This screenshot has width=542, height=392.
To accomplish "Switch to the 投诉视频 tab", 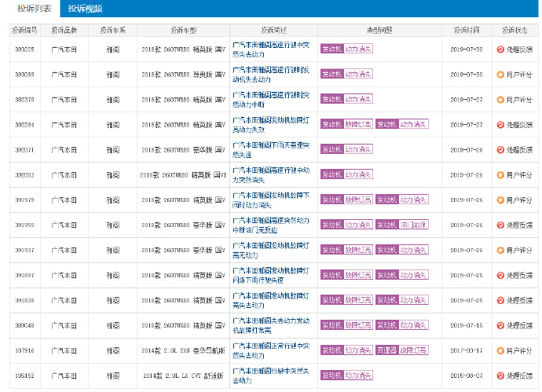I will (x=86, y=9).
